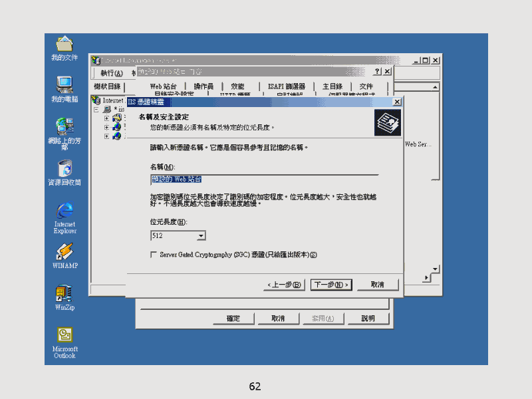Open the 執行(A) menu
This screenshot has width=532, height=399.
click(111, 72)
